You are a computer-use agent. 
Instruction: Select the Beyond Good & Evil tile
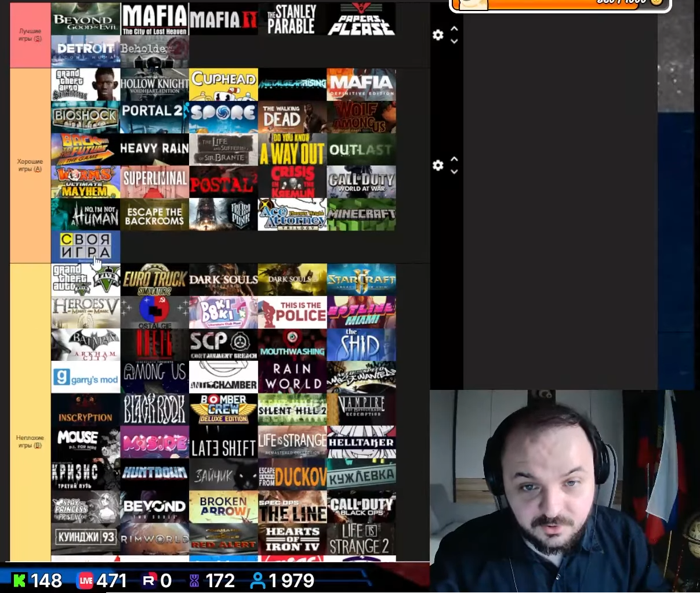(86, 19)
